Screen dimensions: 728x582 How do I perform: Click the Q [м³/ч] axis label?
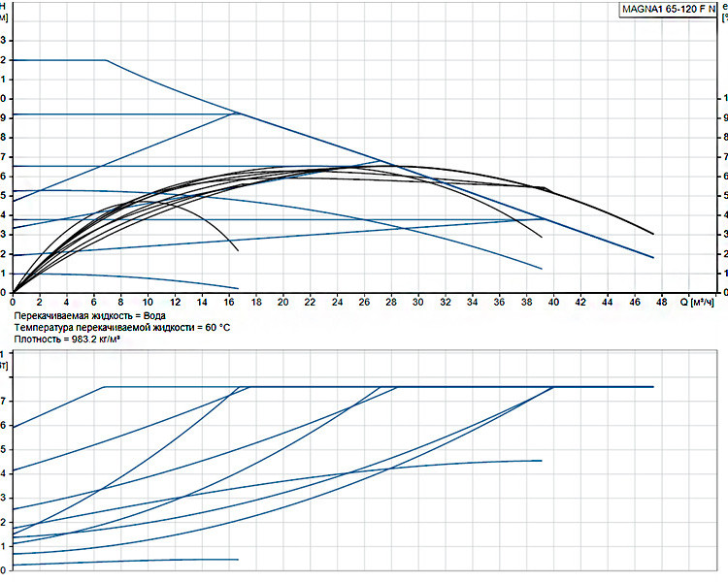click(697, 302)
